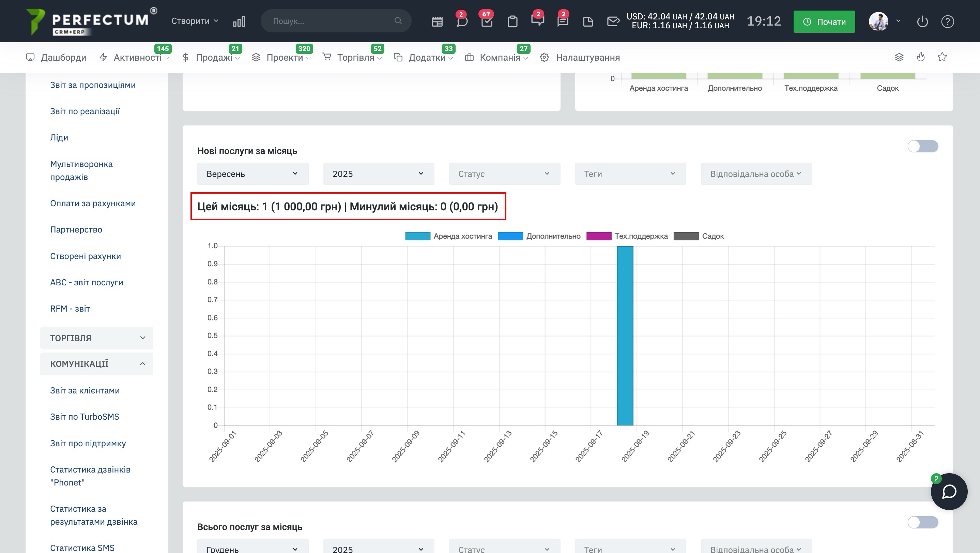The image size is (980, 553).
Task: Open the help question mark icon
Action: [947, 22]
